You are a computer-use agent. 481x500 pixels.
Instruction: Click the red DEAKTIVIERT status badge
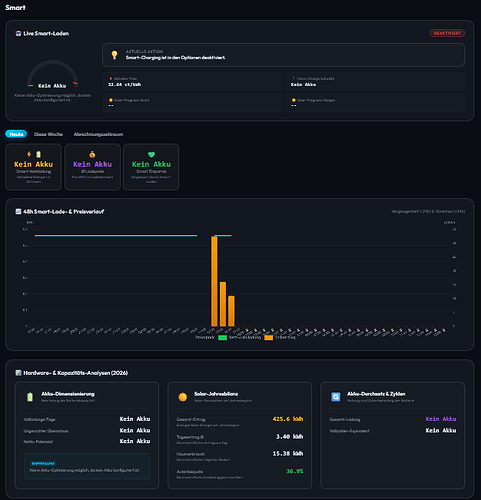point(447,33)
